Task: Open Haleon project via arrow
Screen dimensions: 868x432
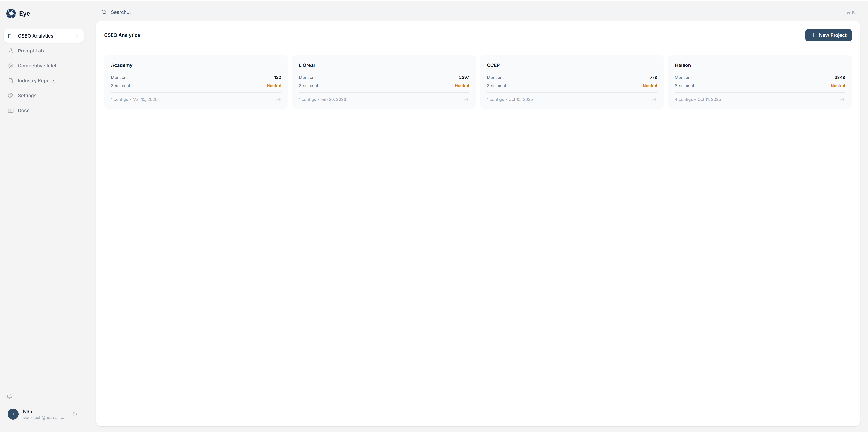Action: point(842,99)
